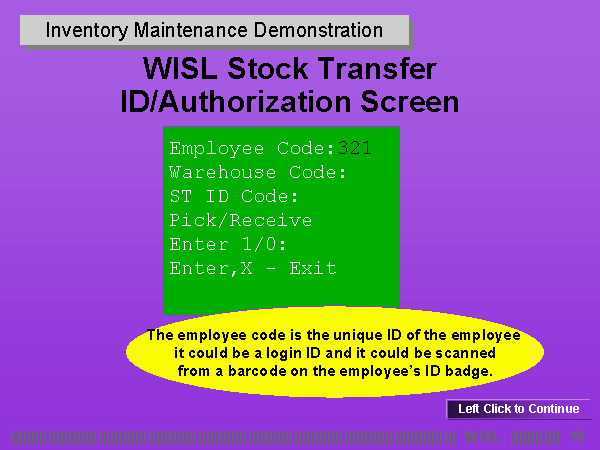
Task: Click the Left Click to Continue button
Action: [518, 409]
